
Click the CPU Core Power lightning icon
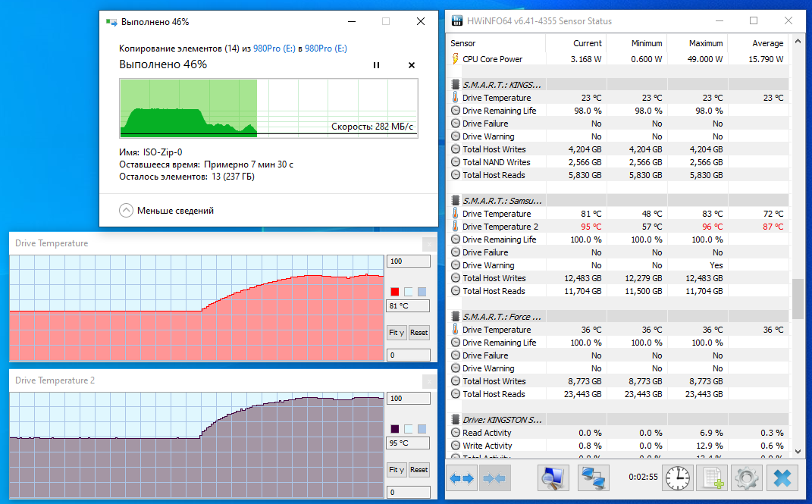pos(455,58)
